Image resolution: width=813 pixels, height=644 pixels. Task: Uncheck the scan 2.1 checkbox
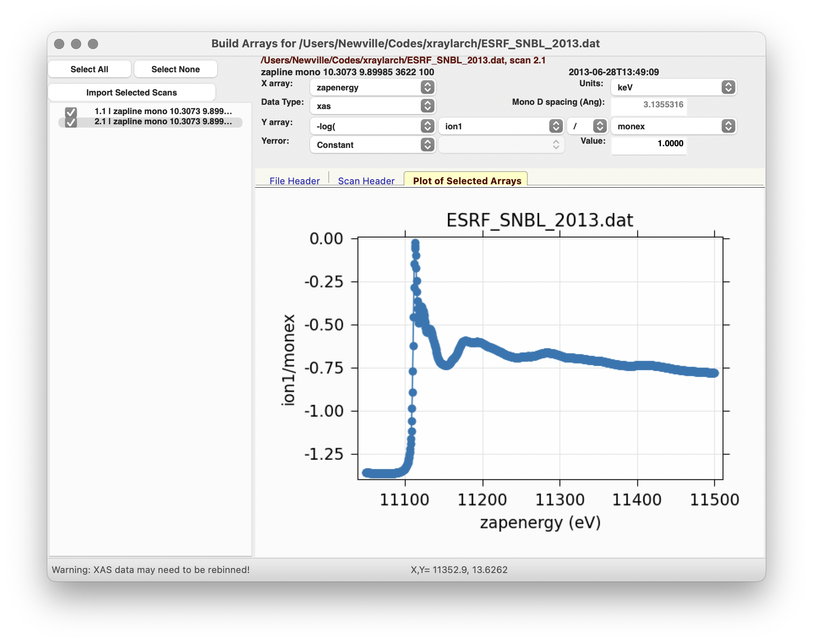pos(71,122)
